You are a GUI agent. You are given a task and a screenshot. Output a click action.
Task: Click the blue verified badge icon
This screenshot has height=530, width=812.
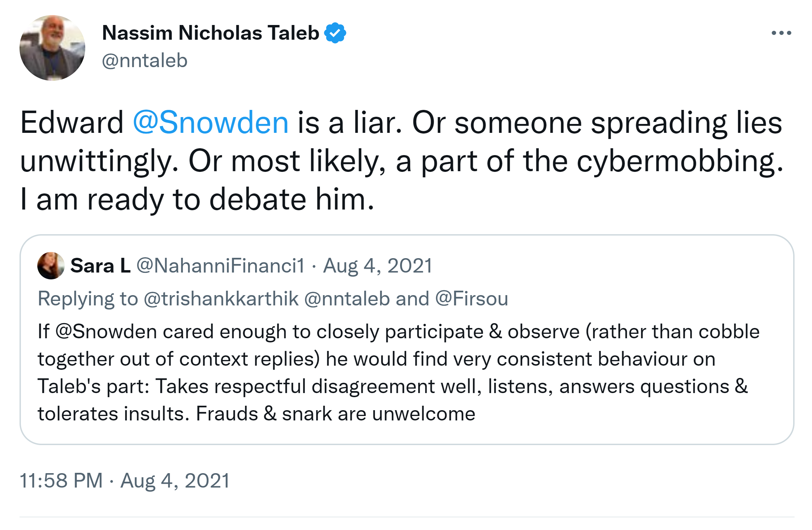[335, 33]
